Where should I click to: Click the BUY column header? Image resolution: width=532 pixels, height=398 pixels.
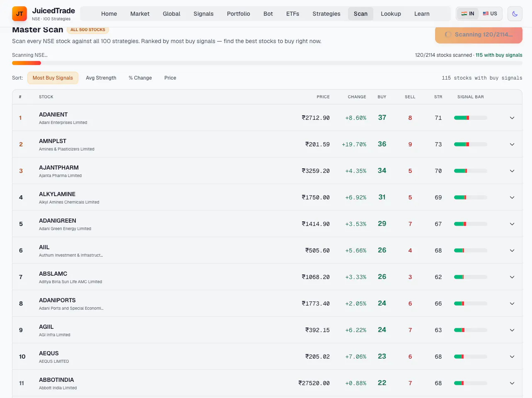pyautogui.click(x=382, y=97)
